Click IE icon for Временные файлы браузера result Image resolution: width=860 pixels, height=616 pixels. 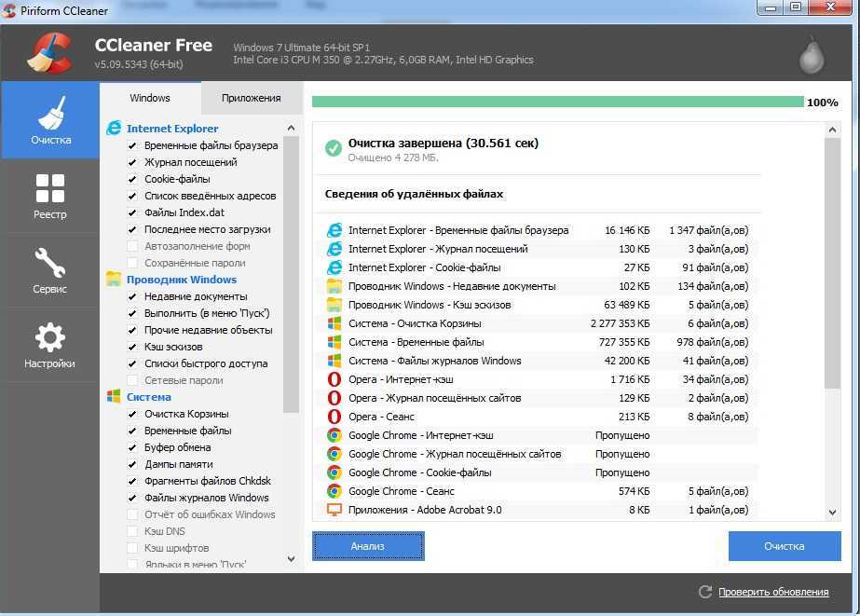point(334,230)
